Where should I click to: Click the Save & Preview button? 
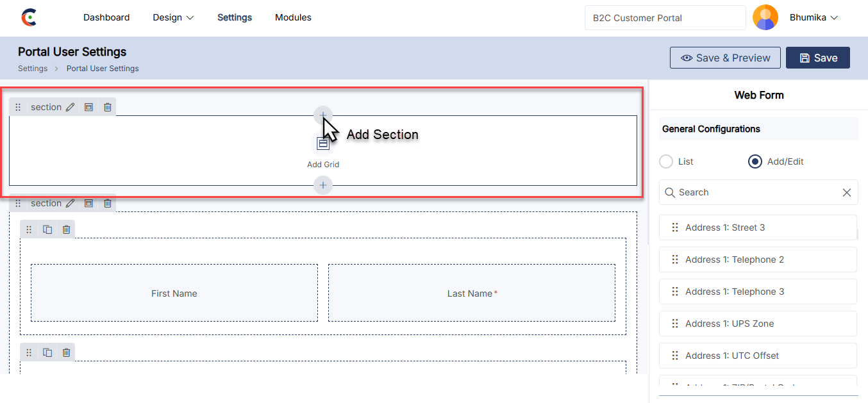pos(725,58)
